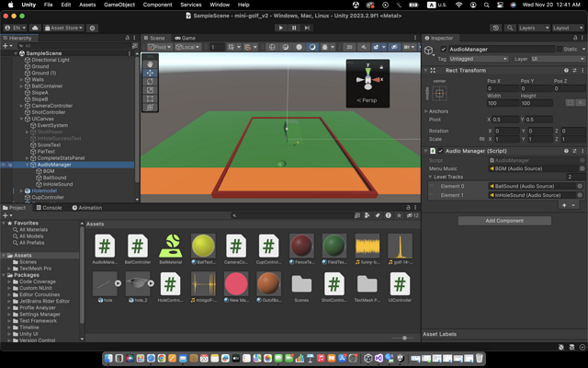Expand the Anchors foldout
This screenshot has height=368, width=588.
coord(426,111)
